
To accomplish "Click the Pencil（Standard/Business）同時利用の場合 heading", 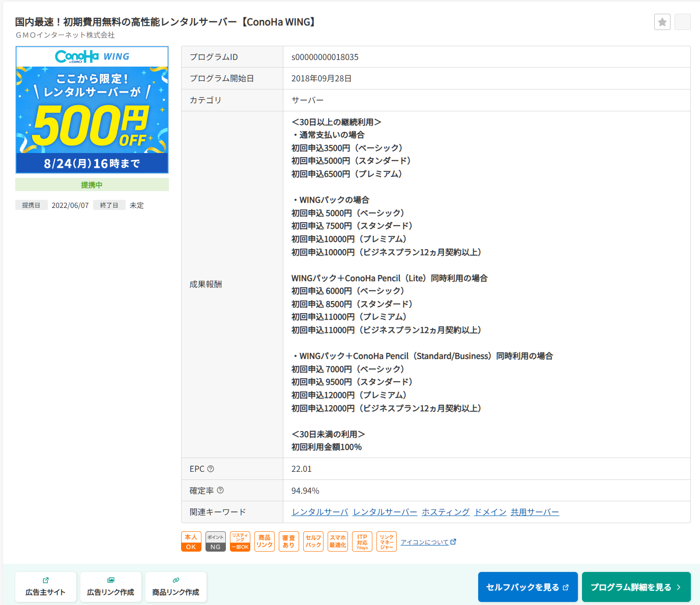I will tap(422, 356).
